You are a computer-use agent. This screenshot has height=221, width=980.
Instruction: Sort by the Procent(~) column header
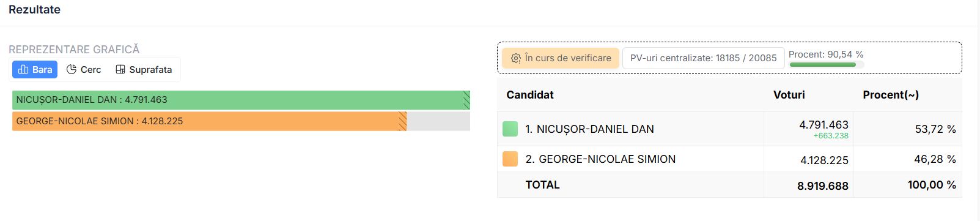point(891,95)
